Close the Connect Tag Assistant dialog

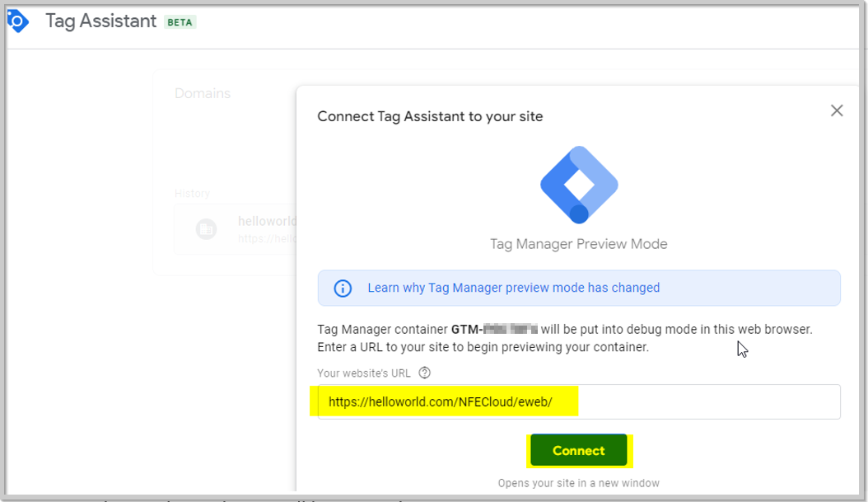[837, 110]
